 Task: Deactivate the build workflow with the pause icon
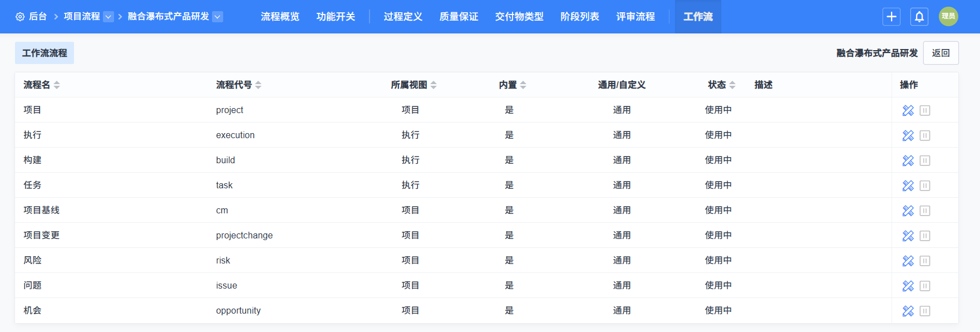click(925, 160)
